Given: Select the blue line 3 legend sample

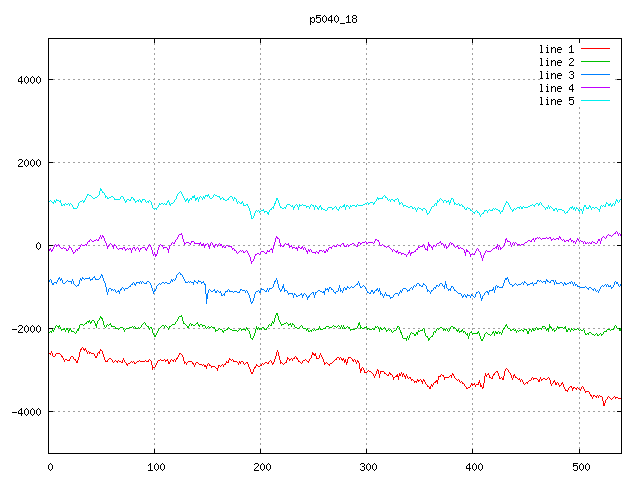Looking at the screenshot, I should [595, 75].
